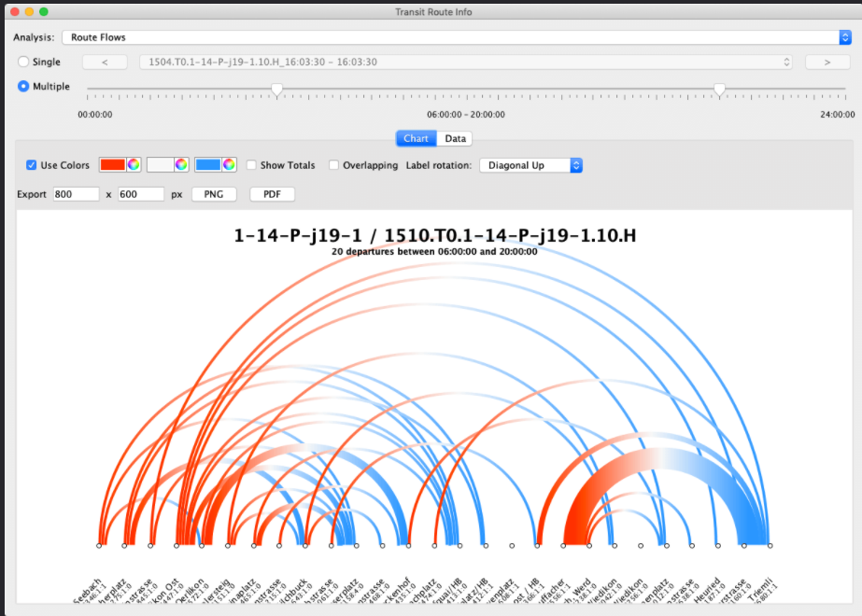
Task: Click the red color swatch
Action: point(113,165)
